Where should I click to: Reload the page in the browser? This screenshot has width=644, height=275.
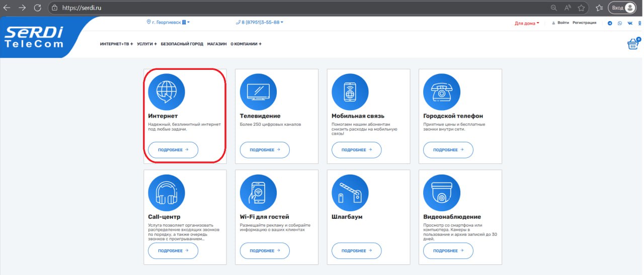tap(37, 8)
